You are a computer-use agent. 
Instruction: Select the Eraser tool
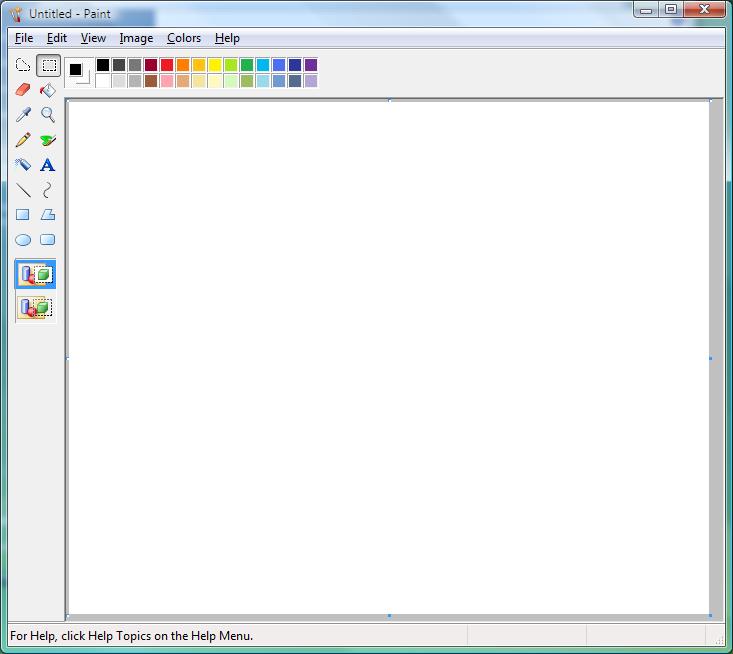23,90
